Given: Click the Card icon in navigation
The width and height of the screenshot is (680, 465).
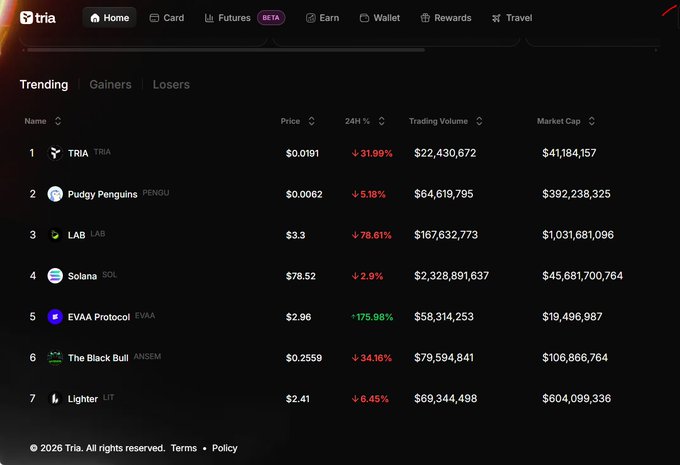Looking at the screenshot, I should [154, 18].
